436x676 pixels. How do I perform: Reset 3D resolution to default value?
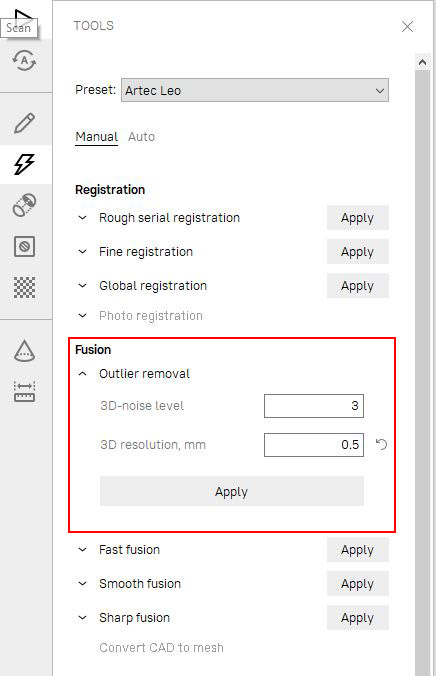[x=381, y=444]
